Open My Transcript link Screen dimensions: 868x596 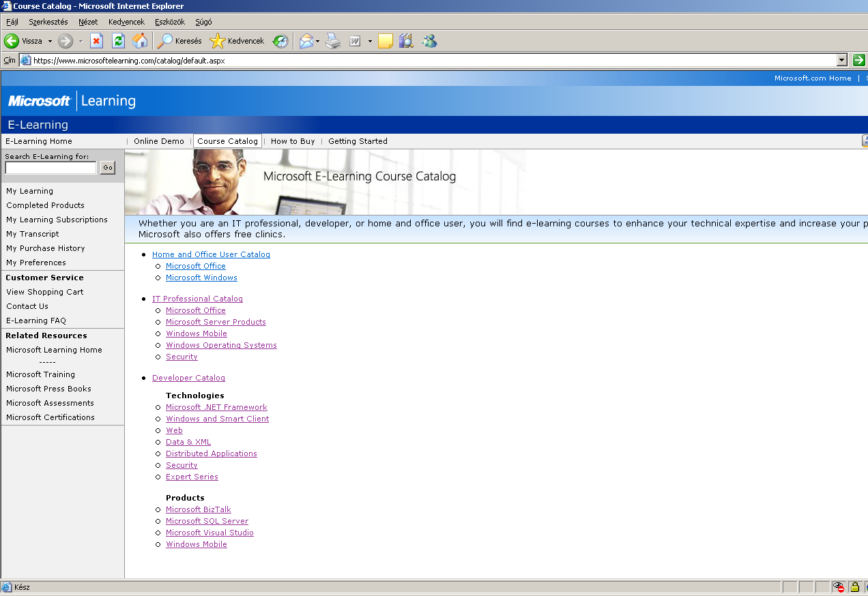point(33,234)
